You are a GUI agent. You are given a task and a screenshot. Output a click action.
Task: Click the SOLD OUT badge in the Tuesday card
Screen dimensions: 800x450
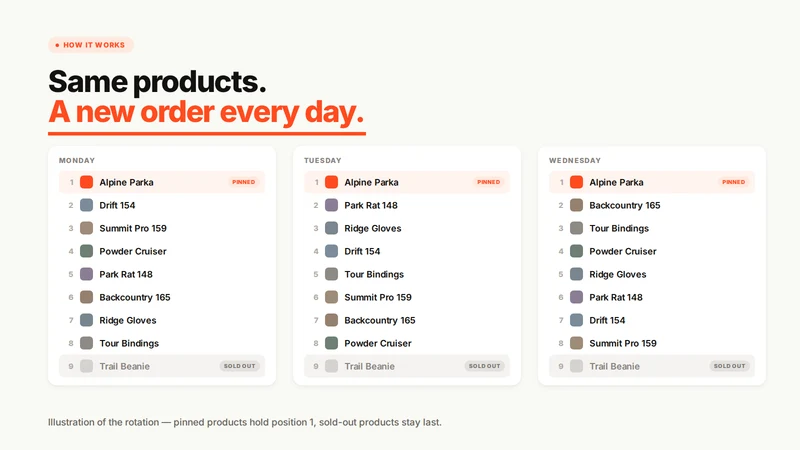(x=484, y=366)
